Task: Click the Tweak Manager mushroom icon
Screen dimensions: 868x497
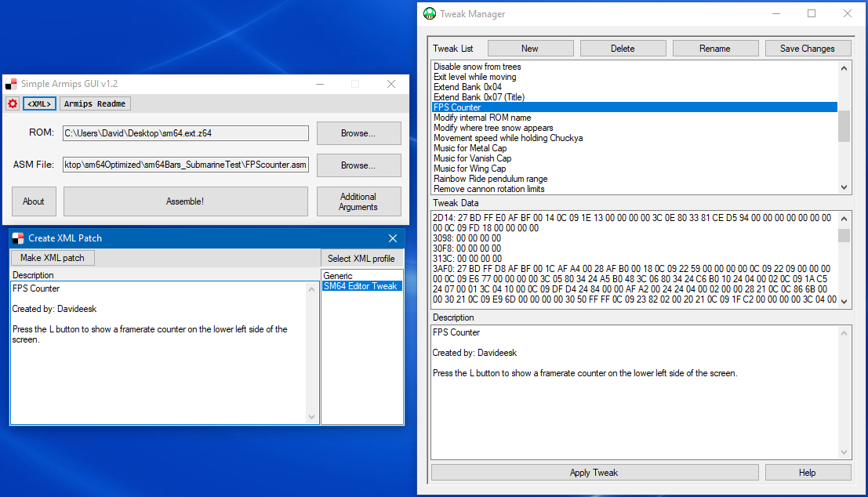Action: [x=430, y=14]
